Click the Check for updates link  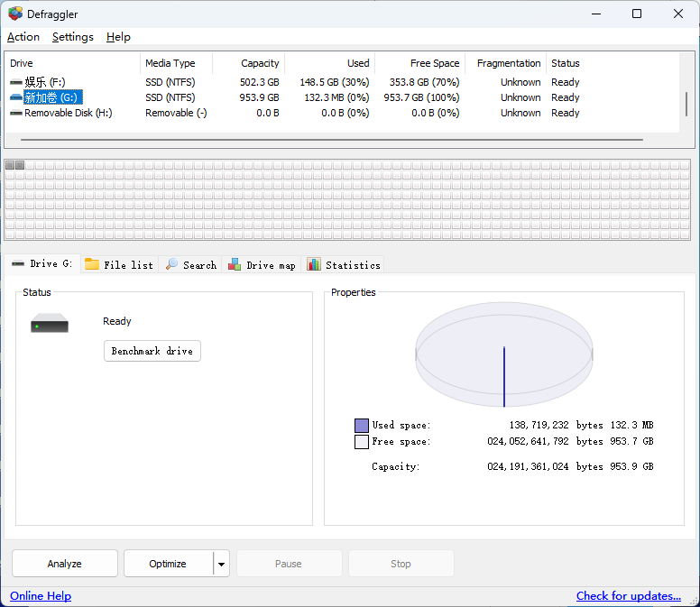coord(629,596)
